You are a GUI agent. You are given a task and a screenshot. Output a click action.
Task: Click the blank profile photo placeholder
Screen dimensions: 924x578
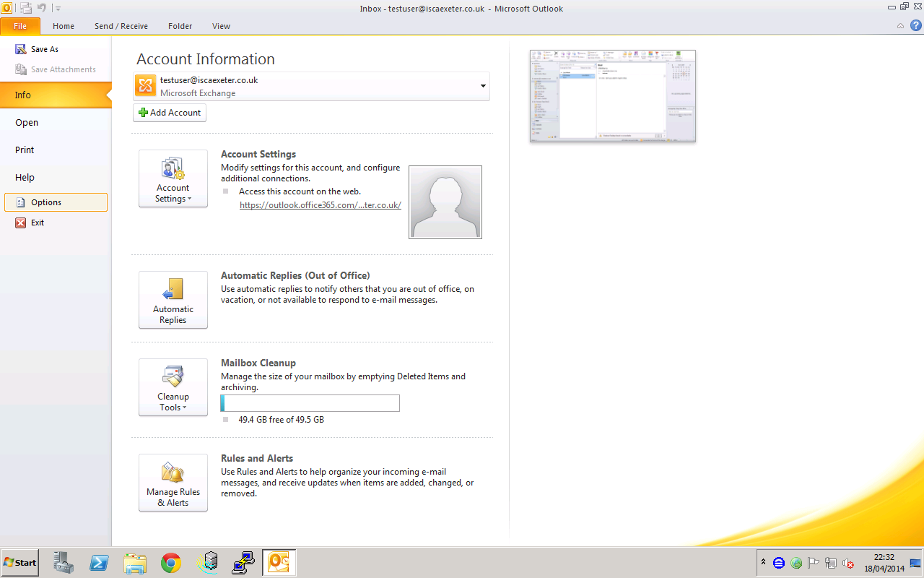(445, 202)
